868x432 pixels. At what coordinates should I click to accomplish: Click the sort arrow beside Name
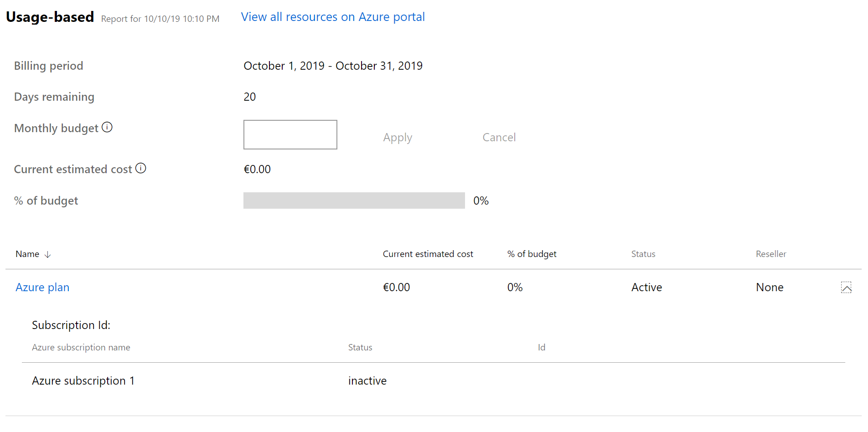tap(47, 254)
